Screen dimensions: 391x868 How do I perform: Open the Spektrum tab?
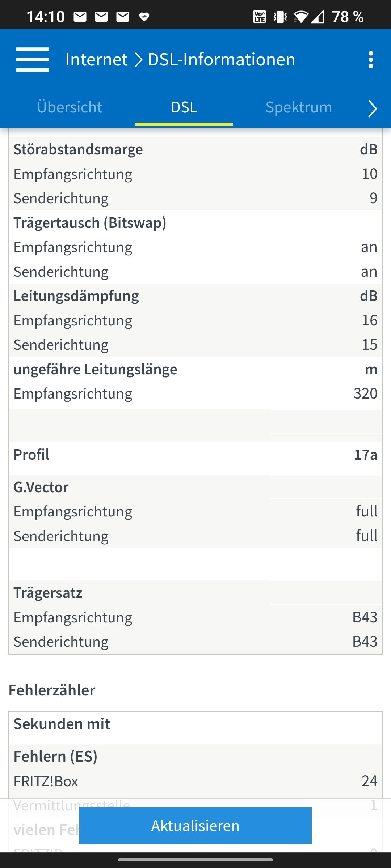pyautogui.click(x=299, y=107)
